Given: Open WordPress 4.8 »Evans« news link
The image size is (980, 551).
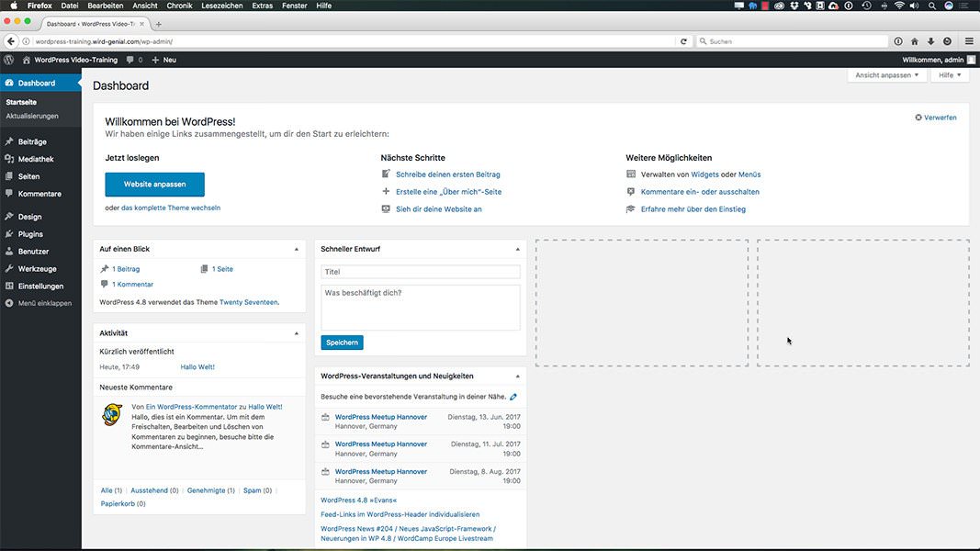Looking at the screenshot, I should [x=359, y=500].
